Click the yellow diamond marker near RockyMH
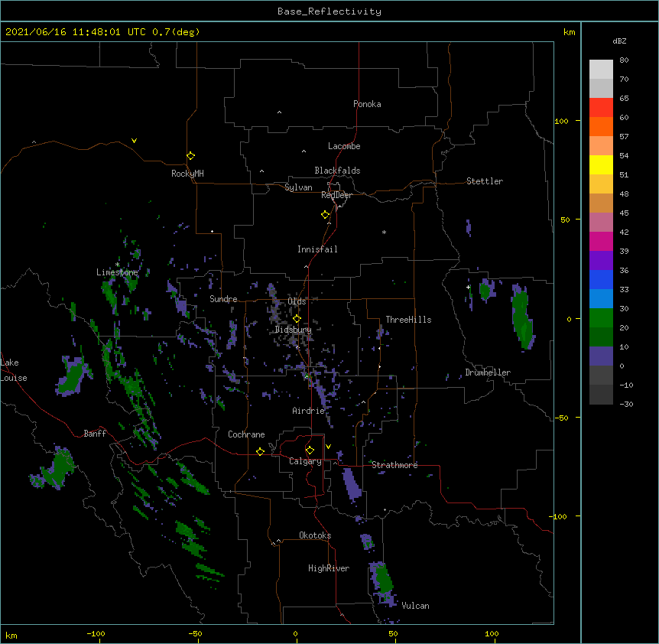 click(190, 155)
